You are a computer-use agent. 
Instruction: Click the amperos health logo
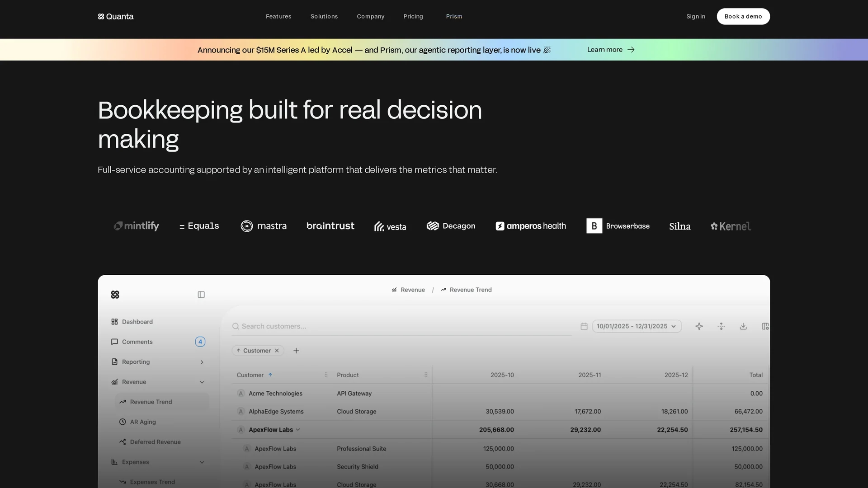(531, 226)
